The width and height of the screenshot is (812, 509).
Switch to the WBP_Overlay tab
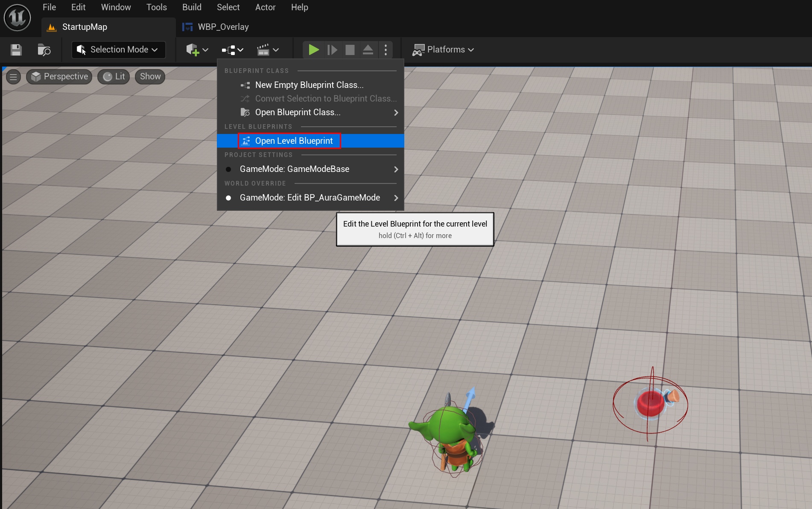pos(216,27)
